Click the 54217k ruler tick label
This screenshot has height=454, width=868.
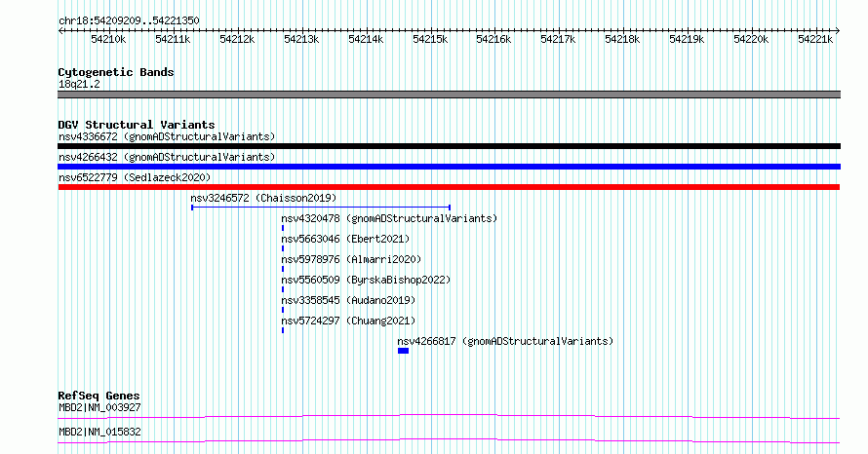pyautogui.click(x=558, y=39)
